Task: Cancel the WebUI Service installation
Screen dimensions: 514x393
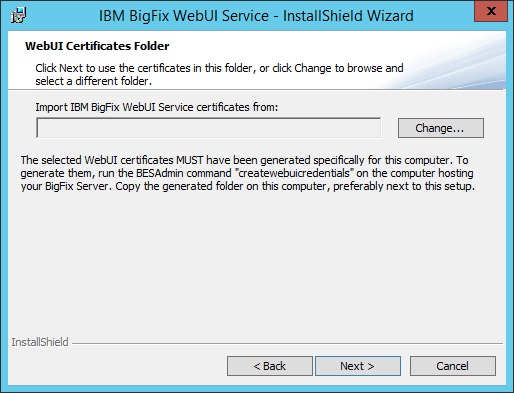Action: (x=453, y=366)
